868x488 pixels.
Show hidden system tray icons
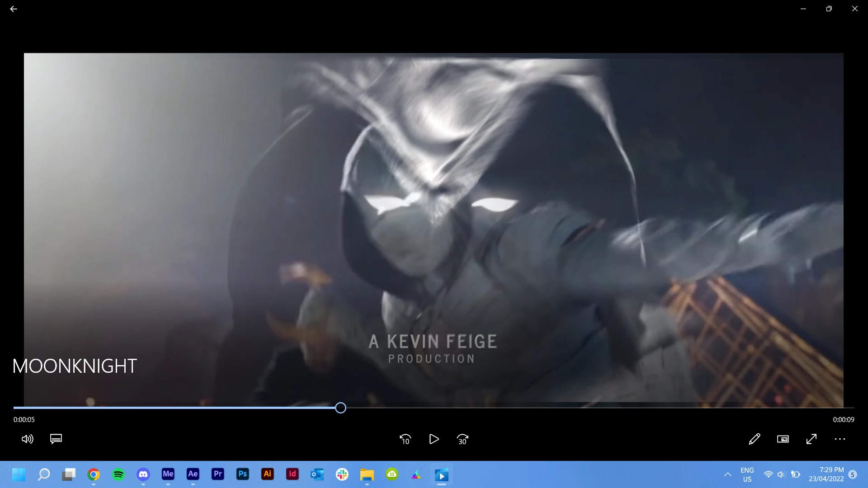(x=727, y=474)
